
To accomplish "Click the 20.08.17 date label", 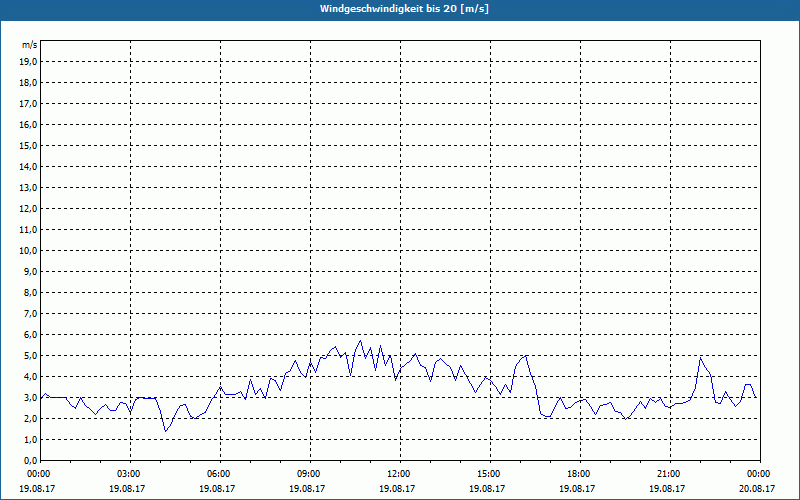I will tap(757, 488).
